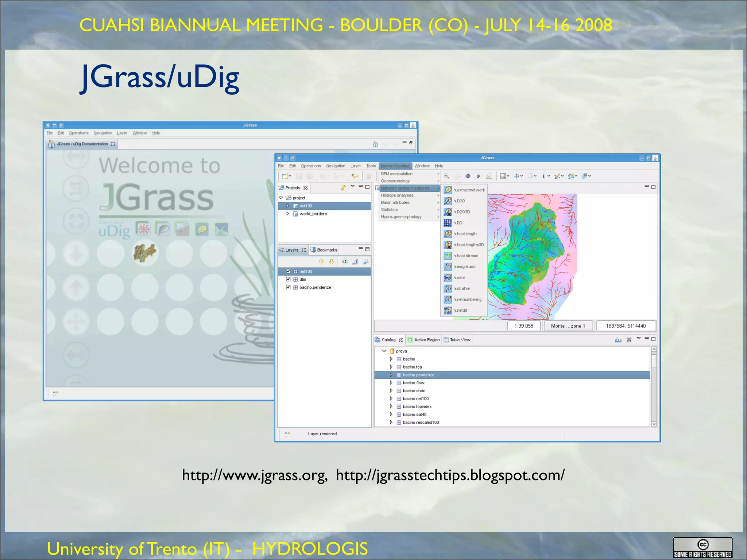The image size is (747, 560).
Task: Choose the h.seol command
Action: [x=464, y=277]
